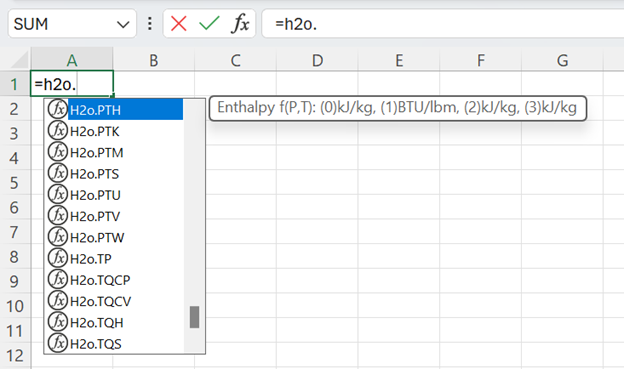This screenshot has width=624, height=369.
Task: Select row 11 header
Action: (15, 331)
